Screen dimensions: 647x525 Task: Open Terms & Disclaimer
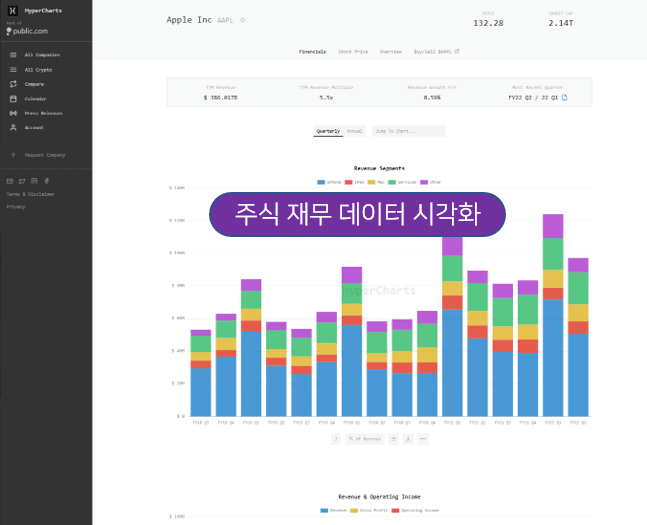point(31,194)
